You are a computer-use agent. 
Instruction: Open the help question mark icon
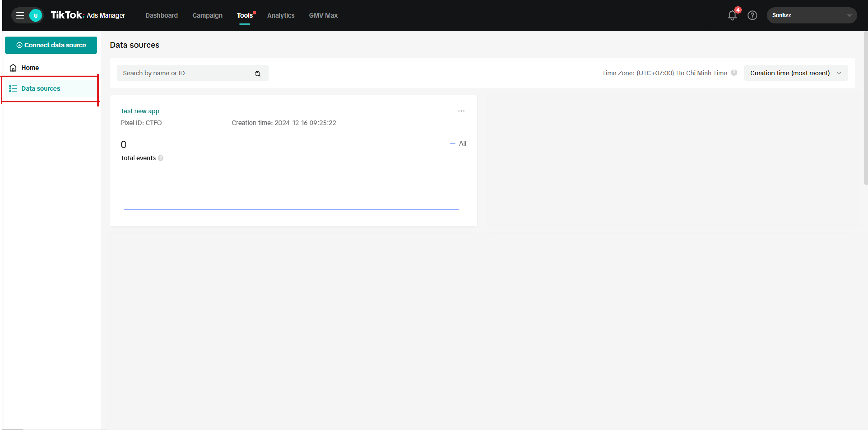click(x=752, y=16)
